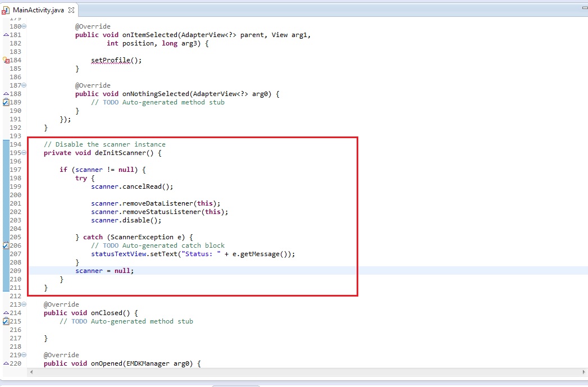Click the override indicator triangle on line 214
The width and height of the screenshot is (588, 387).
click(6, 313)
